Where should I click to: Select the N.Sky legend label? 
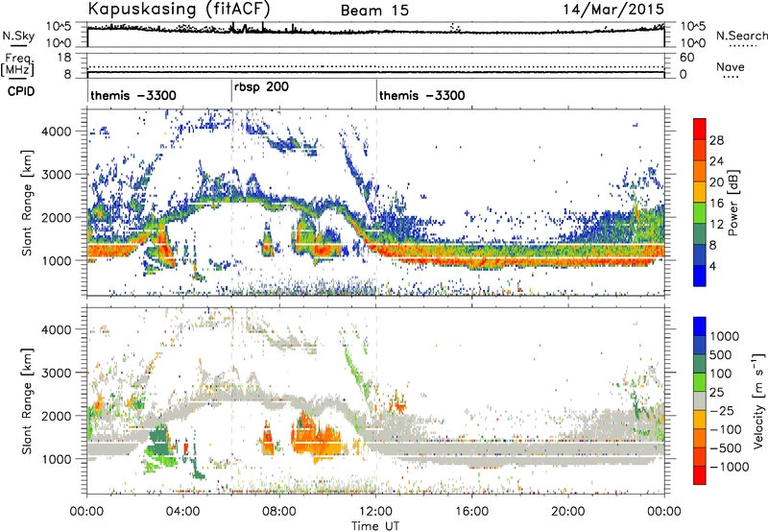coord(18,36)
